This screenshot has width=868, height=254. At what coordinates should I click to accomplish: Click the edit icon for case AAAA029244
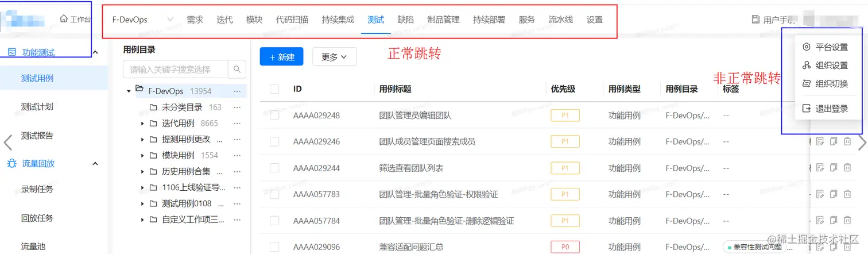pos(820,168)
